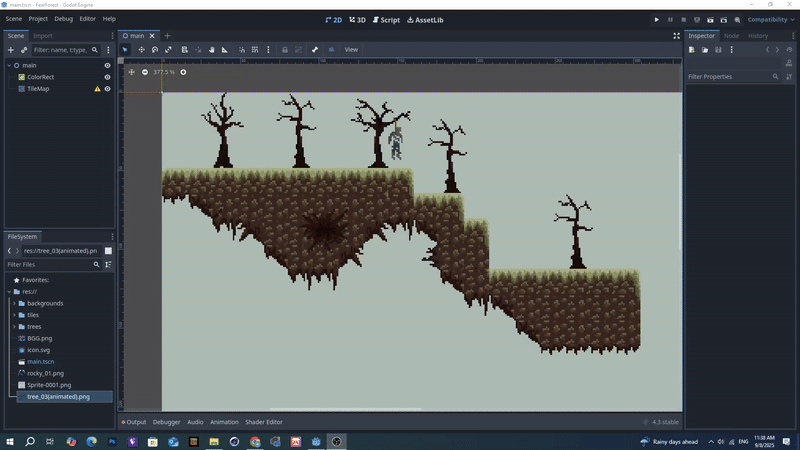Activate the Rotate tool
Screen dimensions: 800x450
155,49
